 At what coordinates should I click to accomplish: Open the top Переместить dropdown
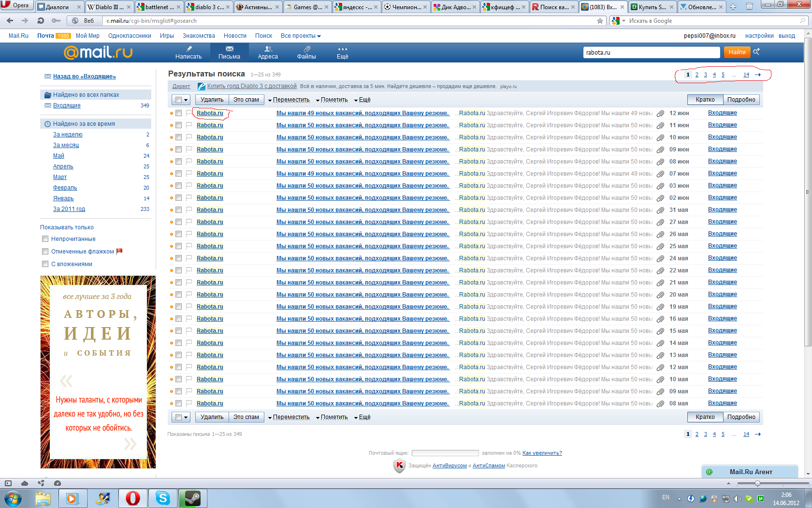tap(289, 100)
